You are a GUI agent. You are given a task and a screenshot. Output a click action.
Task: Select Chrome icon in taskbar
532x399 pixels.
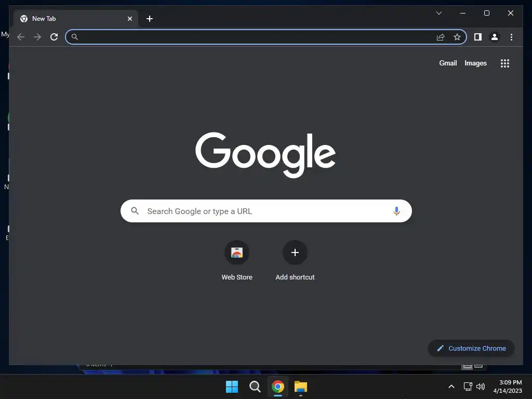tap(278, 387)
